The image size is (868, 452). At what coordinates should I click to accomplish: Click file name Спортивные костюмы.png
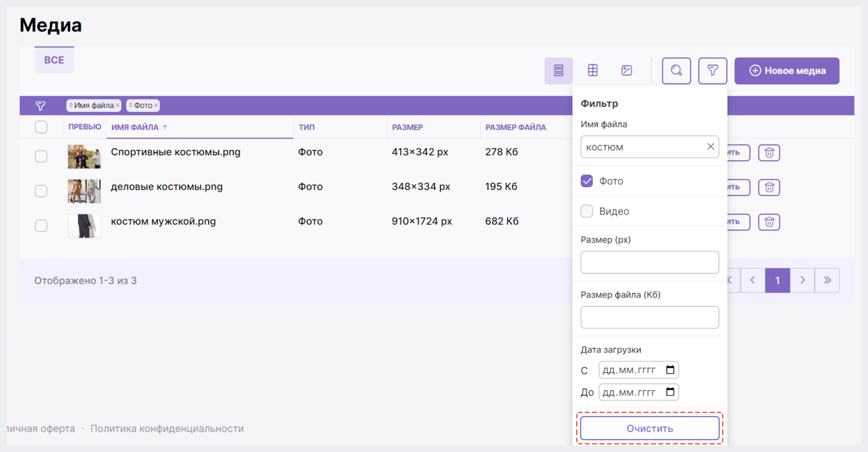[176, 152]
